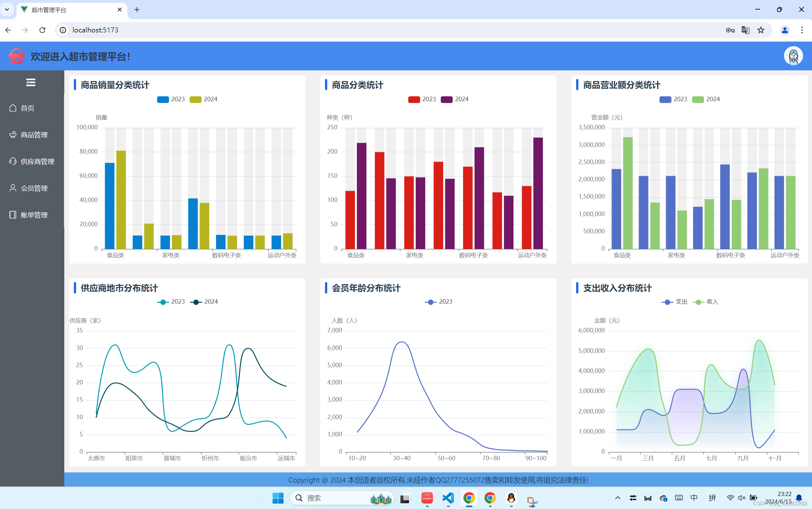Click the copyright footer text

click(438, 480)
